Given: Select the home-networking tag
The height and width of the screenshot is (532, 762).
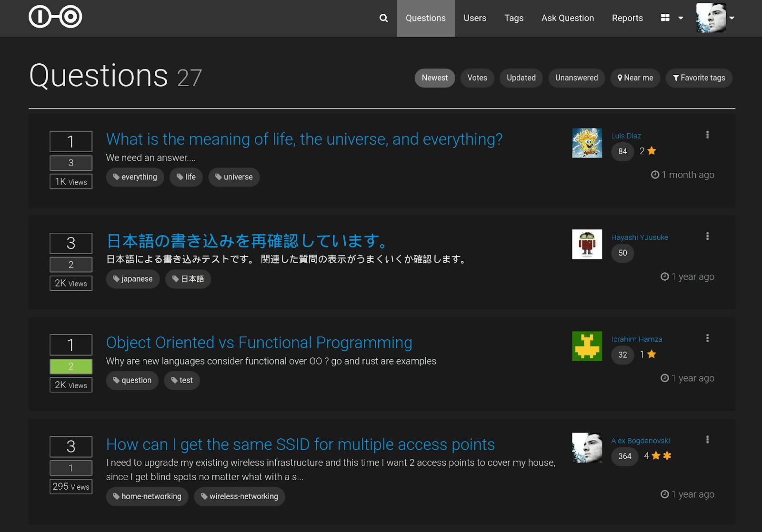Looking at the screenshot, I should [147, 496].
